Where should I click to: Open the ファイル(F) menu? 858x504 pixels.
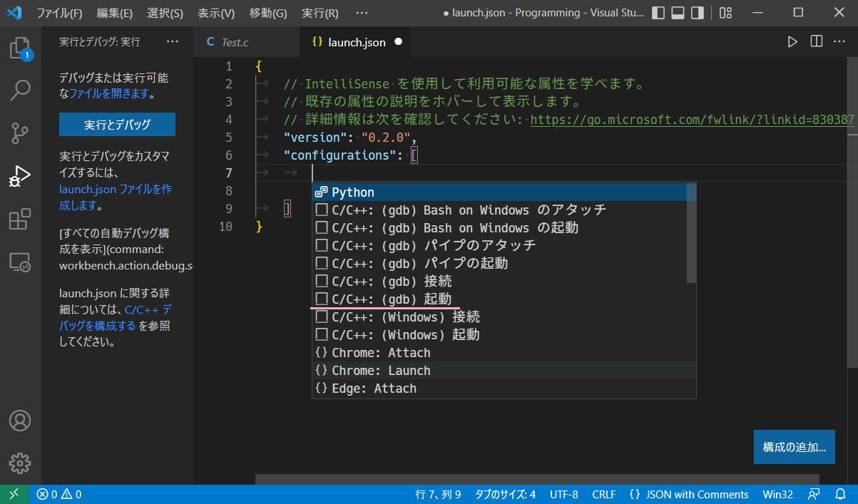59,13
